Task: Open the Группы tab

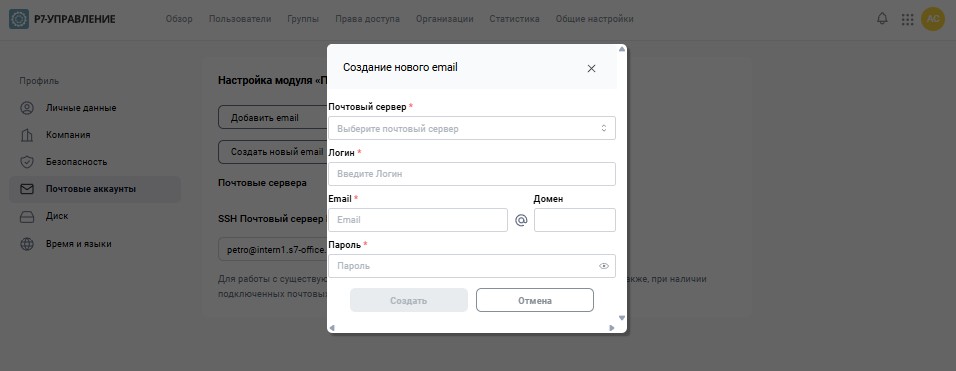Action: (x=303, y=19)
